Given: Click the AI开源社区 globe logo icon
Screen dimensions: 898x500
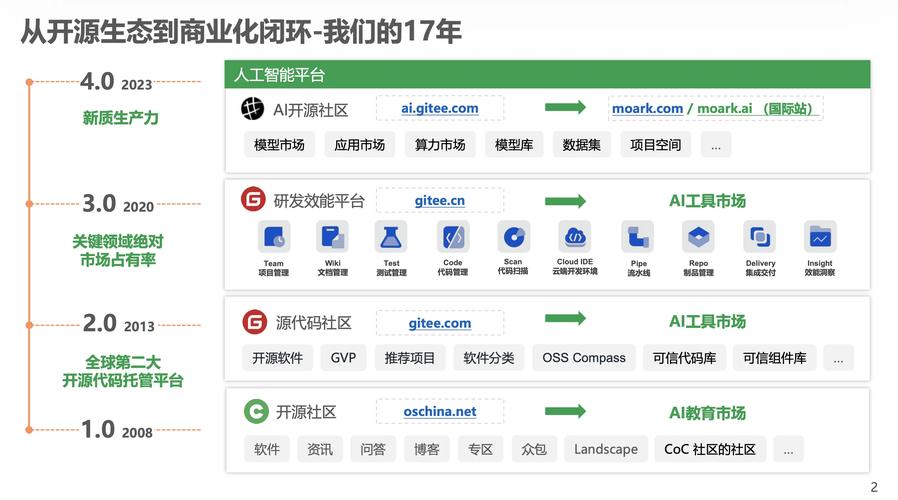Looking at the screenshot, I should pos(253,108).
